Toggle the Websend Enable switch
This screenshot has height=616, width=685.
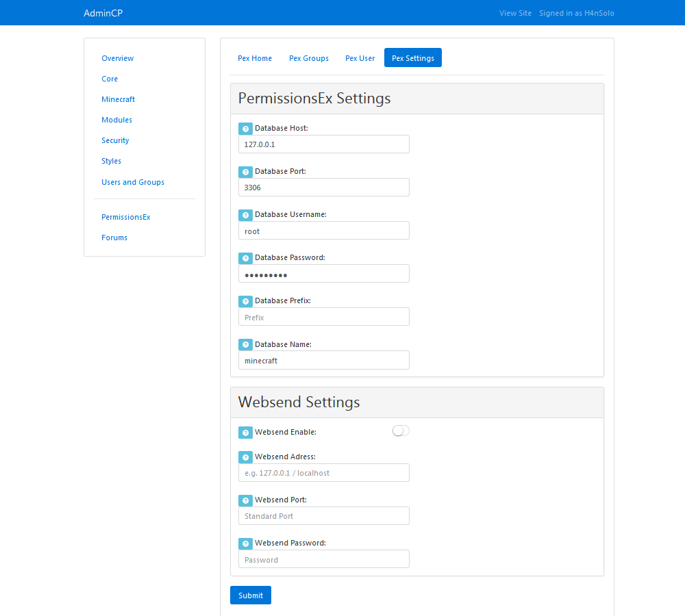coord(401,431)
